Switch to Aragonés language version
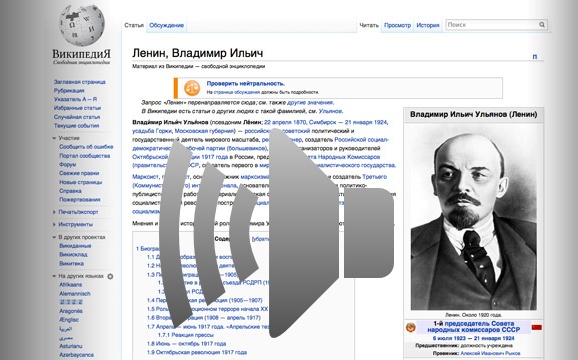The height and width of the screenshot is (360, 578). (x=71, y=311)
